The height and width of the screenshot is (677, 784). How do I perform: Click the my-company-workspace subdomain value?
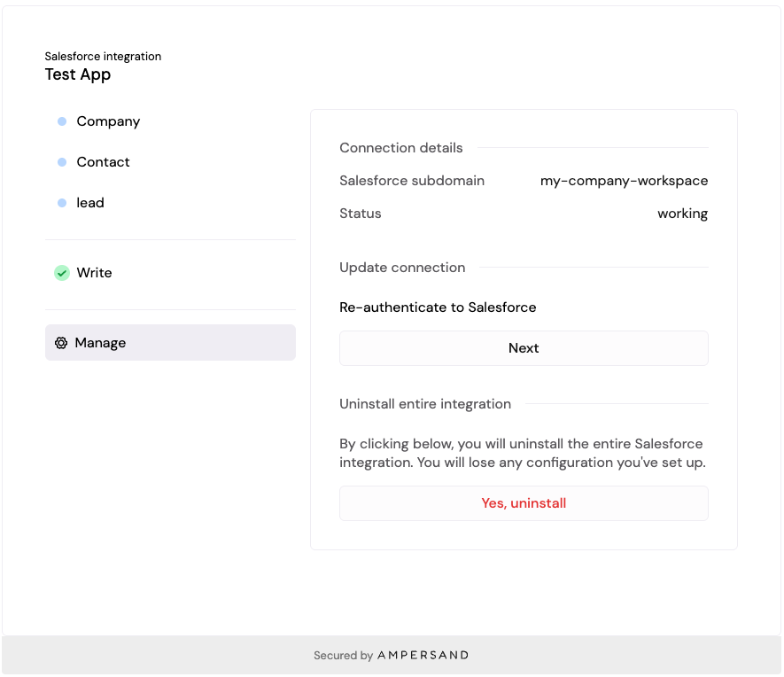(624, 181)
